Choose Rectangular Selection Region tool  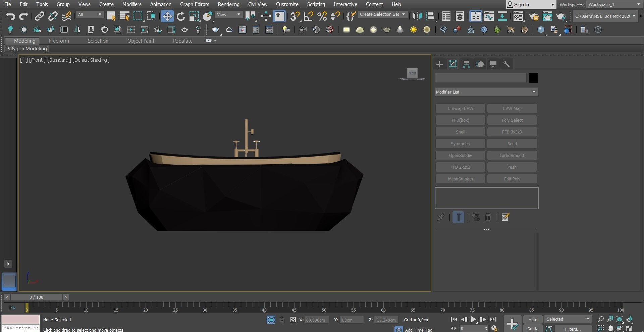(x=138, y=16)
